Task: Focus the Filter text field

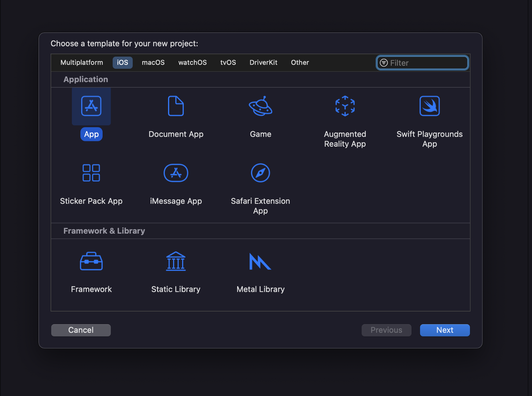Action: tap(423, 63)
